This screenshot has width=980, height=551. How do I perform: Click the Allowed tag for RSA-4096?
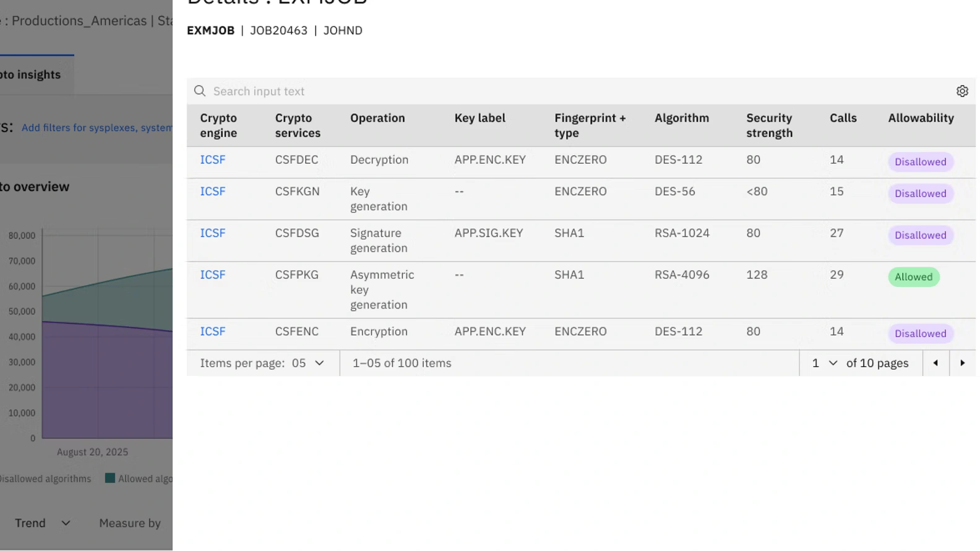(913, 277)
